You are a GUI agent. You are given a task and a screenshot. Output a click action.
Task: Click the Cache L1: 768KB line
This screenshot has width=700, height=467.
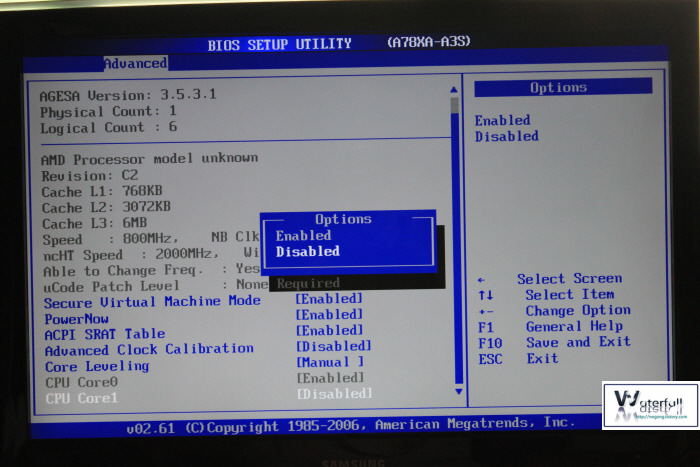point(102,192)
